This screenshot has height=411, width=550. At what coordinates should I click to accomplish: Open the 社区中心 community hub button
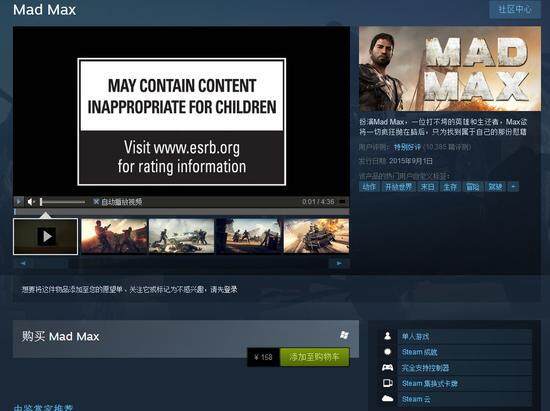coord(515,9)
